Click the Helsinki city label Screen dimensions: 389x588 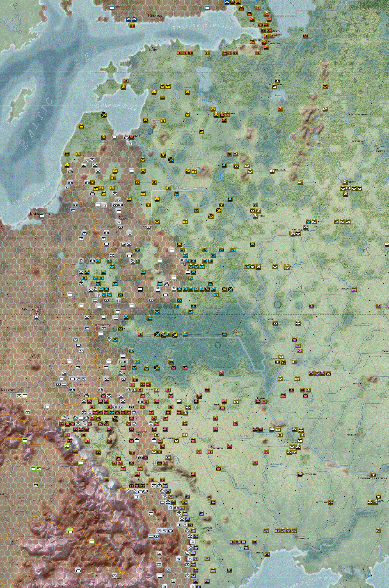click(155, 16)
